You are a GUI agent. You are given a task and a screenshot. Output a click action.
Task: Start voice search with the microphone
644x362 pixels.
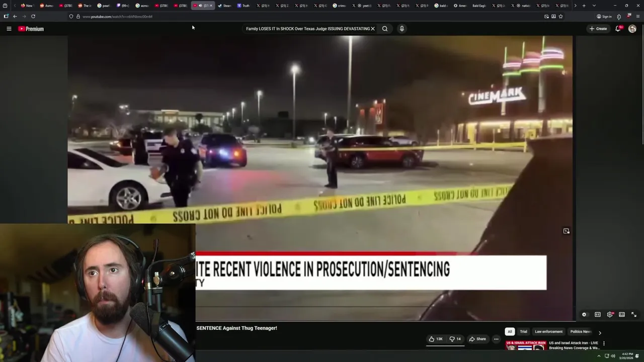pos(401,29)
